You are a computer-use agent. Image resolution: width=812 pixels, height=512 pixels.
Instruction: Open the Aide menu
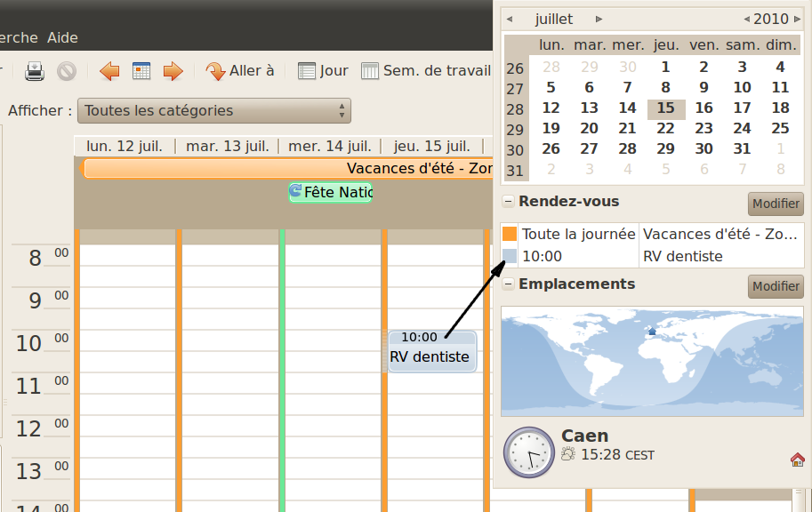62,37
